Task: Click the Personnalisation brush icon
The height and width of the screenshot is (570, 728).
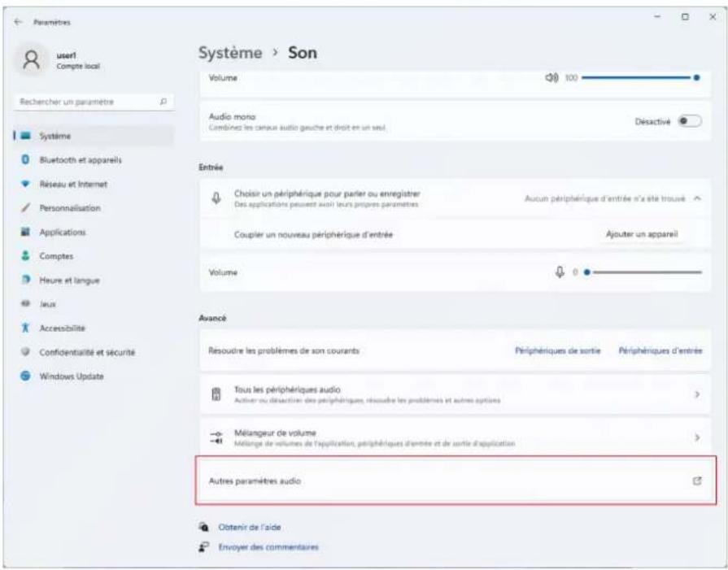Action: click(25, 208)
